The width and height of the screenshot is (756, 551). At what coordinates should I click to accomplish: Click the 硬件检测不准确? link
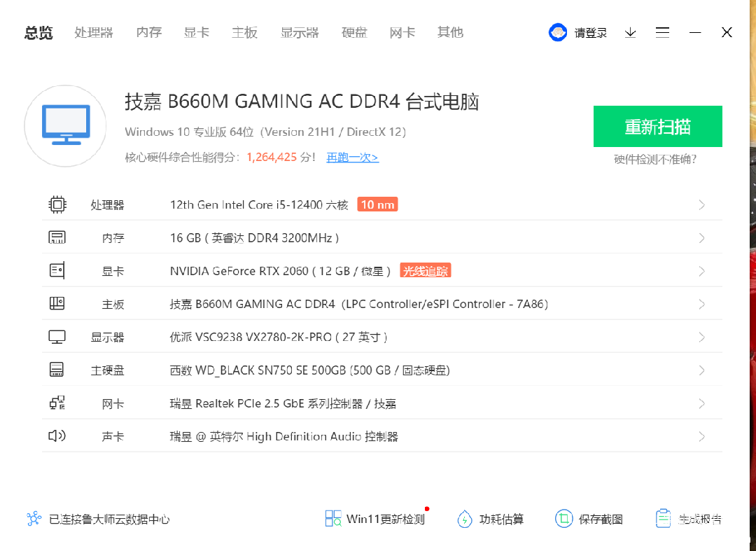655,160
